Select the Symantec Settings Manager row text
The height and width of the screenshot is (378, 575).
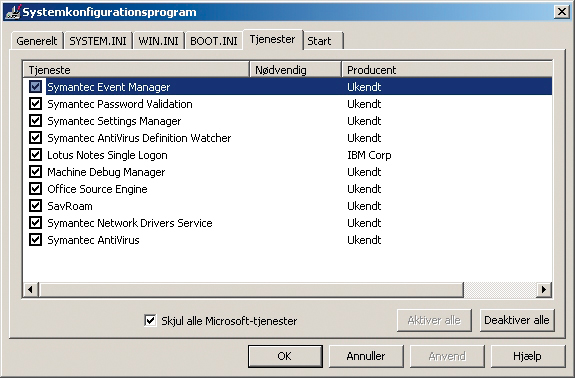click(114, 121)
